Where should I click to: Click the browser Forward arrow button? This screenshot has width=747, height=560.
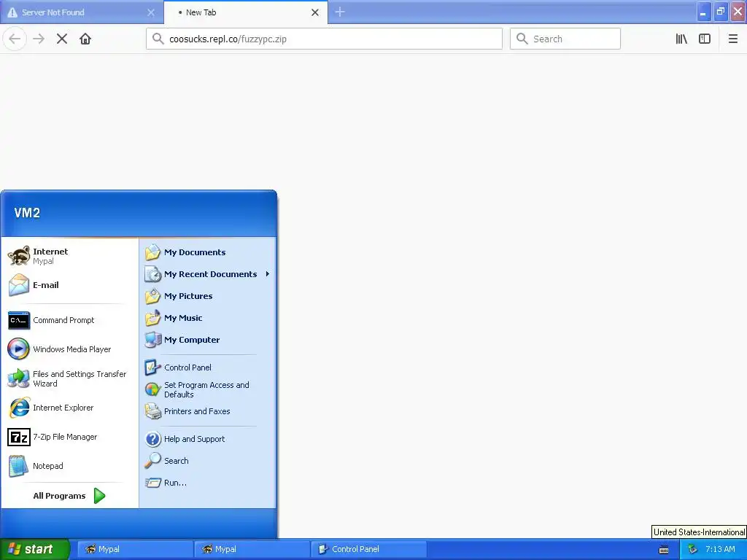click(x=39, y=39)
